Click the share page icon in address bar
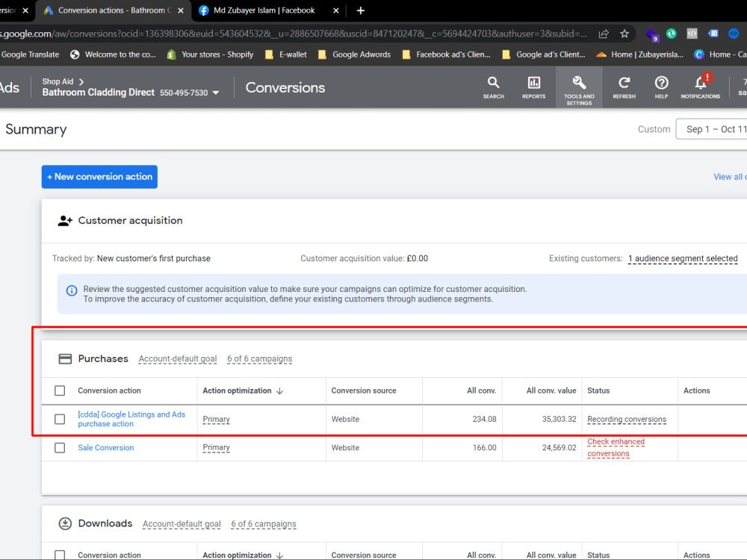 tap(604, 34)
